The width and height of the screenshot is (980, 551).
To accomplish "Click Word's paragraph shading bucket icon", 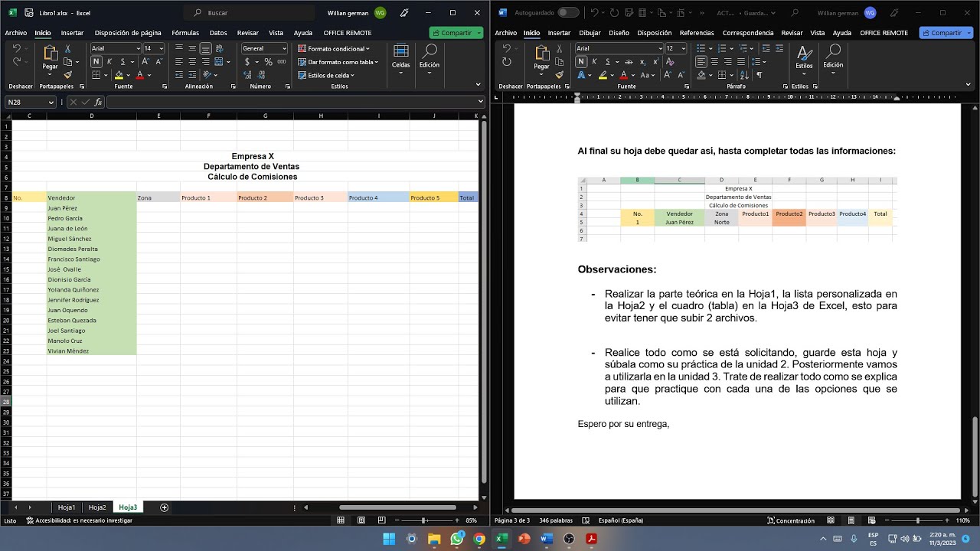I will point(702,75).
